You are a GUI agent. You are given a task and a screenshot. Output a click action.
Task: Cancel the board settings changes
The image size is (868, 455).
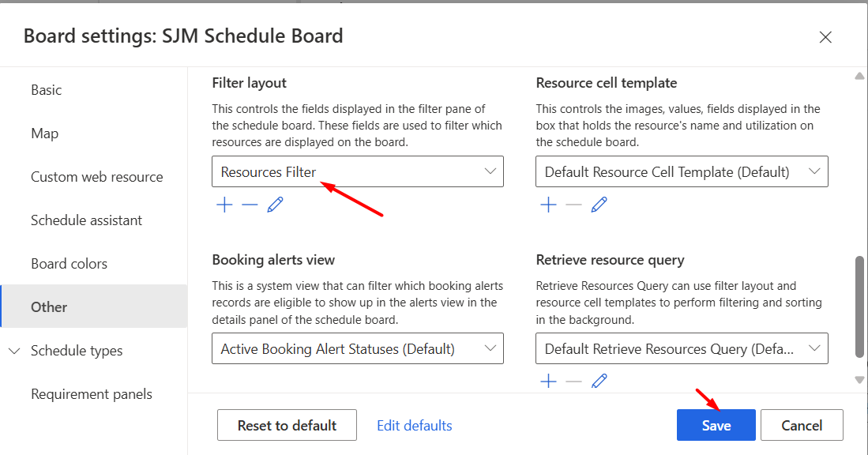(x=802, y=425)
